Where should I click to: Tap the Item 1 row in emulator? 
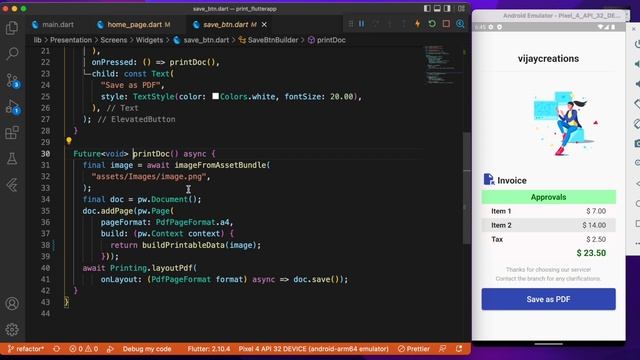(x=548, y=211)
